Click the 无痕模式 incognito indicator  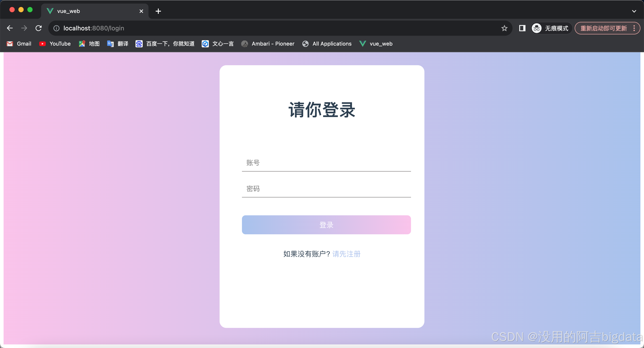[x=551, y=28]
